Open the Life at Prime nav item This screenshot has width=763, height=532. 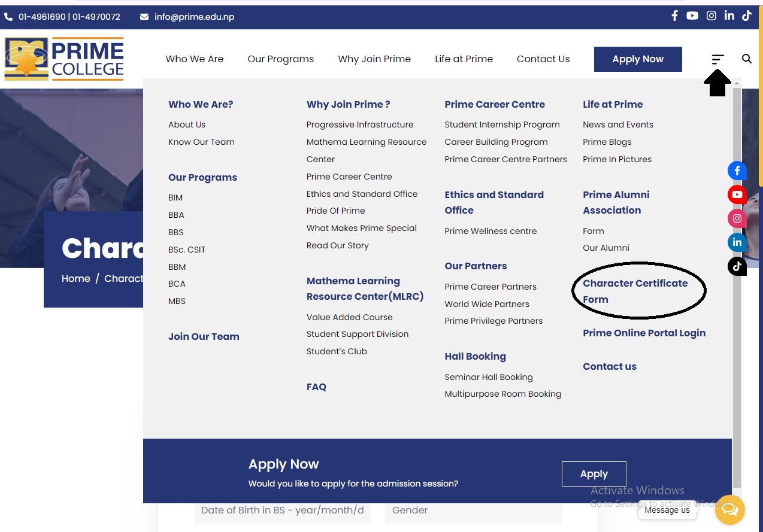pyautogui.click(x=464, y=59)
